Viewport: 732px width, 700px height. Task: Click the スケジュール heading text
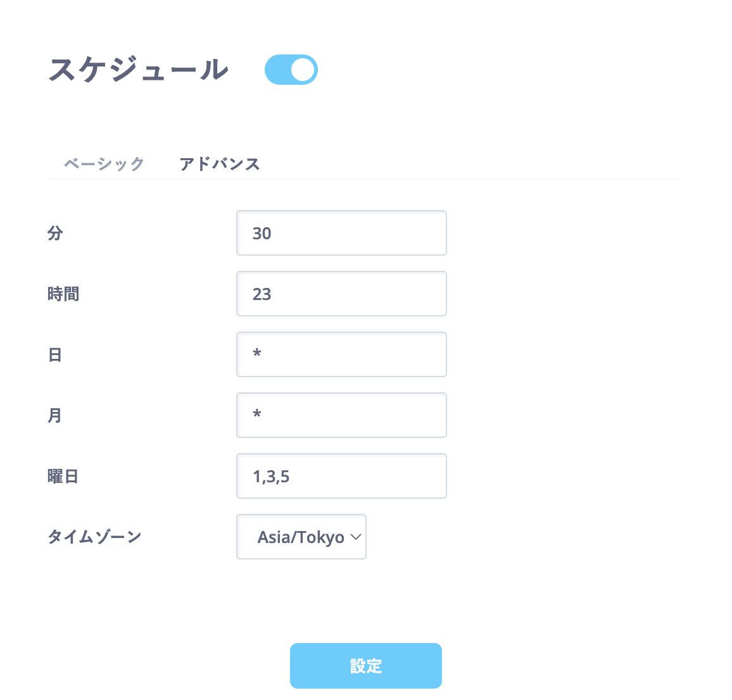coord(138,70)
